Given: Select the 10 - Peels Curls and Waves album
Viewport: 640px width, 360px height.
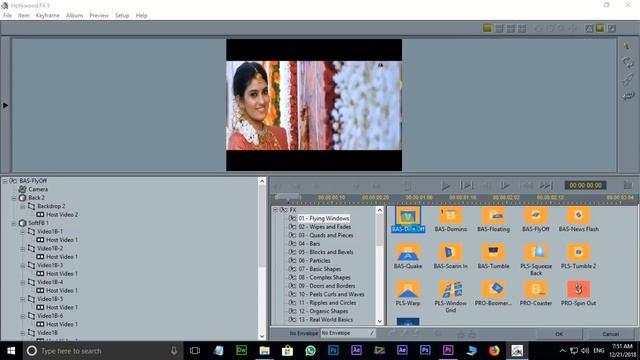Looking at the screenshot, I should pyautogui.click(x=331, y=294).
